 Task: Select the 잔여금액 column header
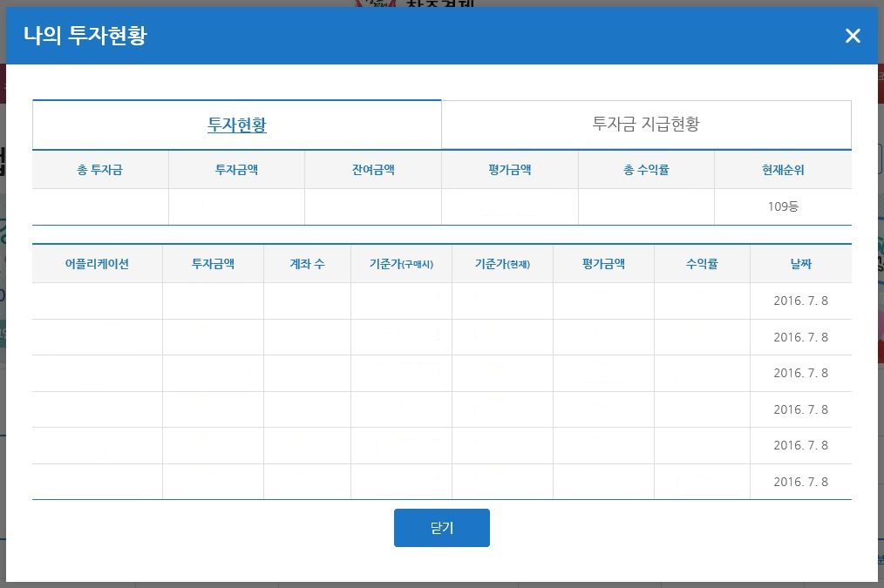373,170
